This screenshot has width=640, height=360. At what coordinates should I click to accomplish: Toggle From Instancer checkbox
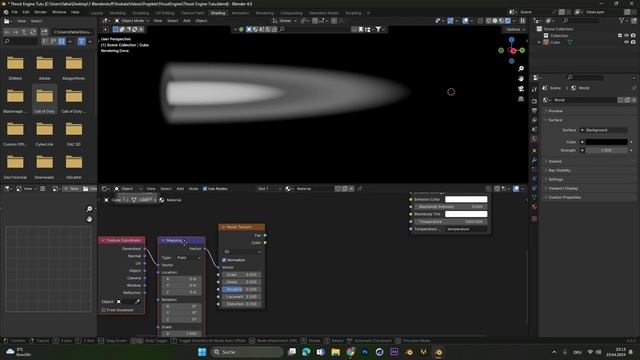(104, 310)
